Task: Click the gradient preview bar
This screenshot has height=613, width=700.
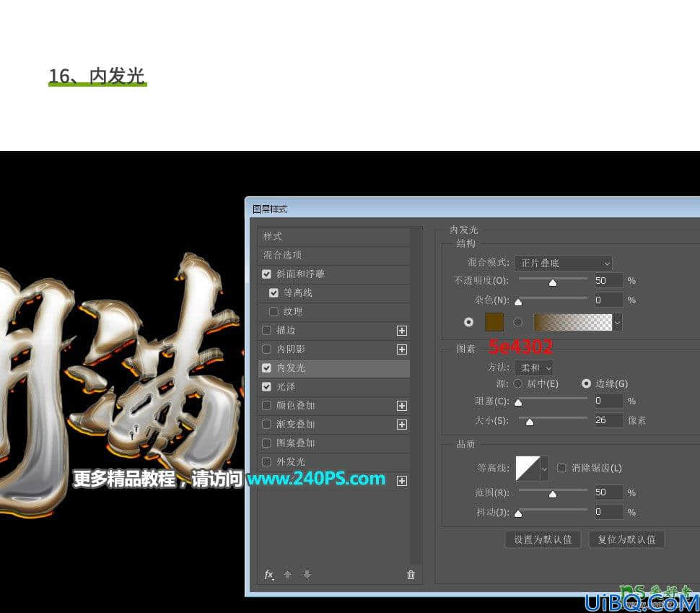Action: 573,322
